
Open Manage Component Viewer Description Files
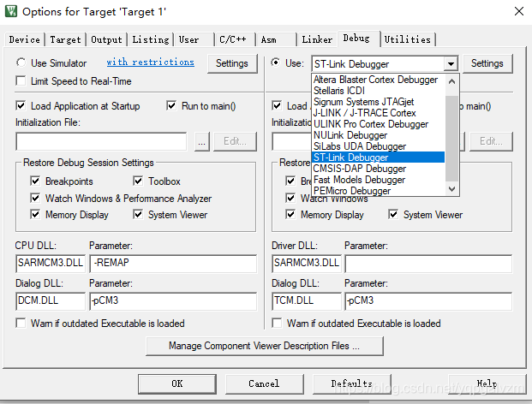click(x=265, y=346)
